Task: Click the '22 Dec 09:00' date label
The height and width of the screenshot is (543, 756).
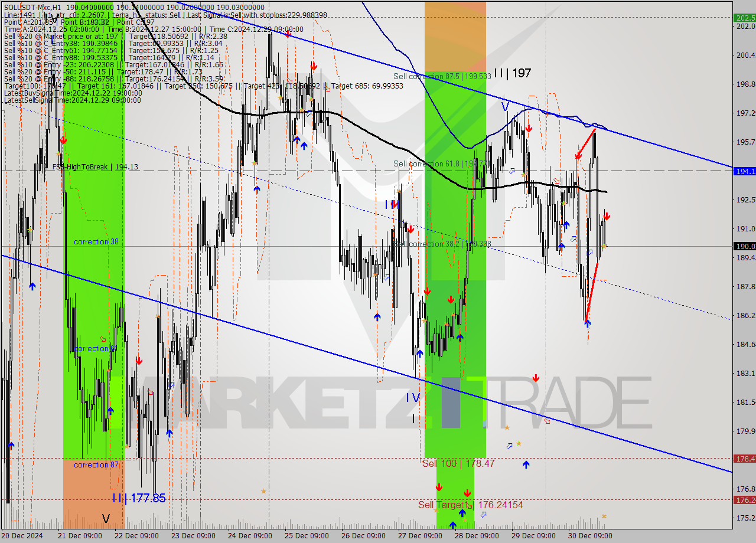Action: 136,536
